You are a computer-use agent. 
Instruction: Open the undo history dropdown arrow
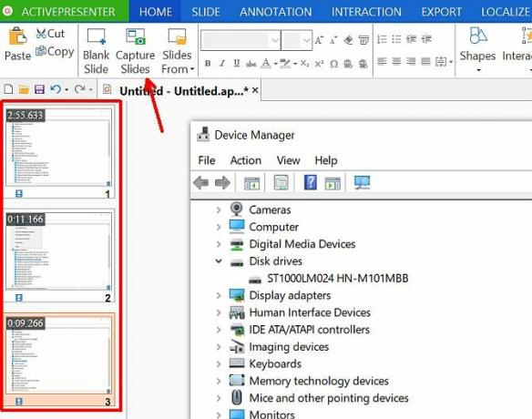[x=66, y=89]
